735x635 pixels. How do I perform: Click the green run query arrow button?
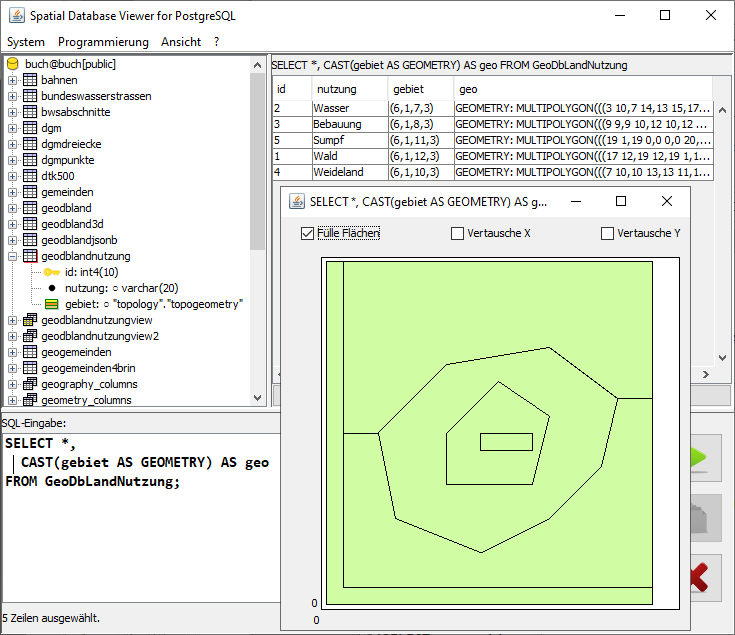click(x=705, y=458)
